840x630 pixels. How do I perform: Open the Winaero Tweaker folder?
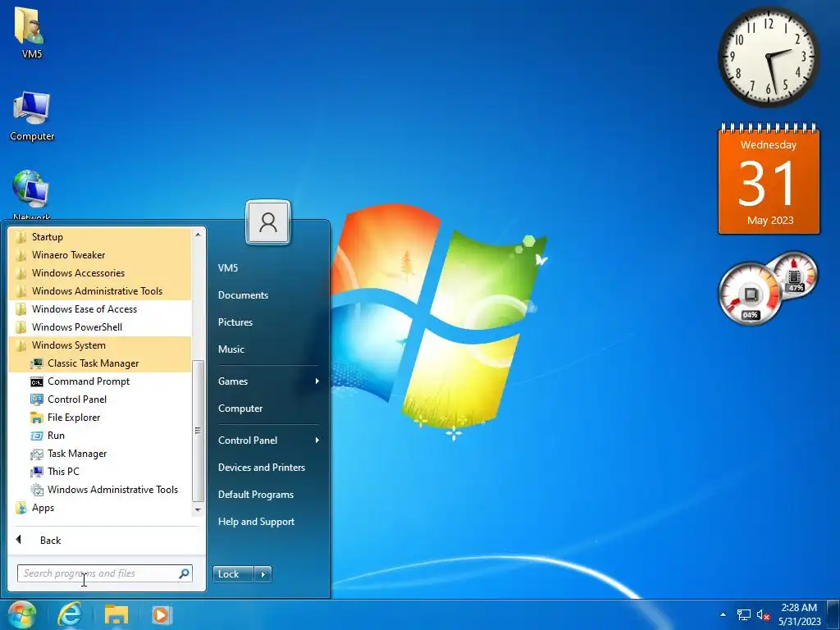click(99, 255)
